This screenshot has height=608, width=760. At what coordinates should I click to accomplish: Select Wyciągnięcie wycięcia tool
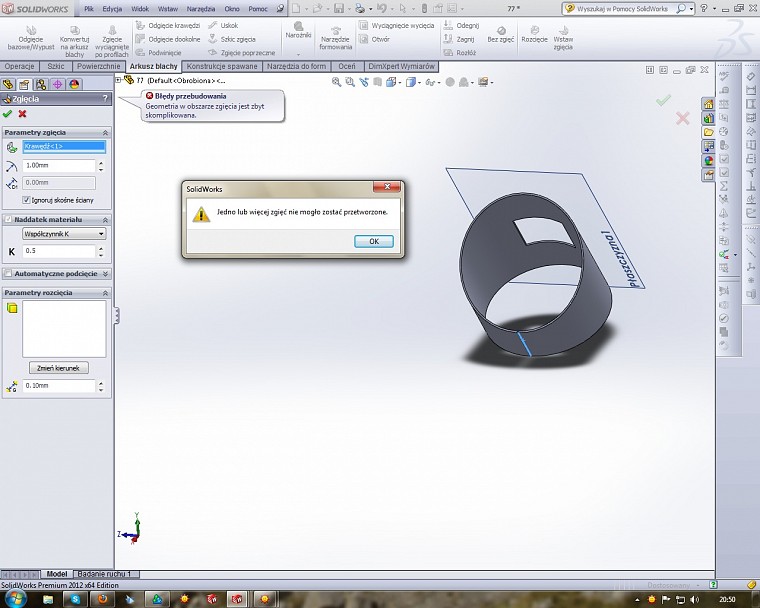coord(396,25)
